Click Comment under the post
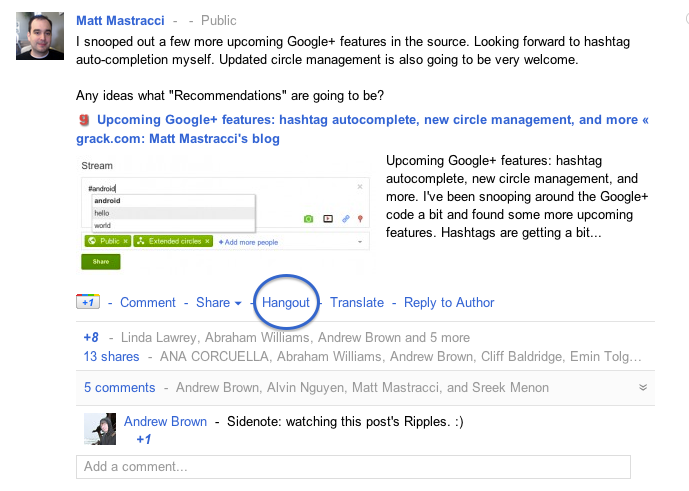The image size is (689, 491). coord(148,302)
